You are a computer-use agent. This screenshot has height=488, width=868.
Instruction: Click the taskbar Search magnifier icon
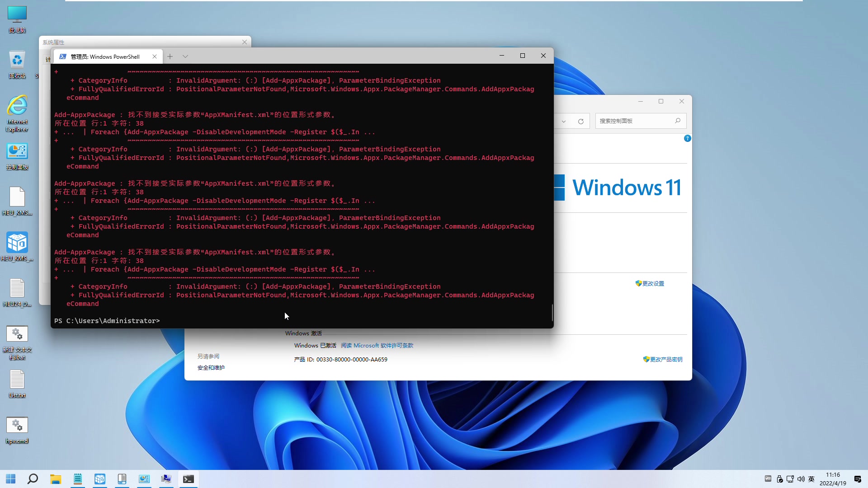33,479
